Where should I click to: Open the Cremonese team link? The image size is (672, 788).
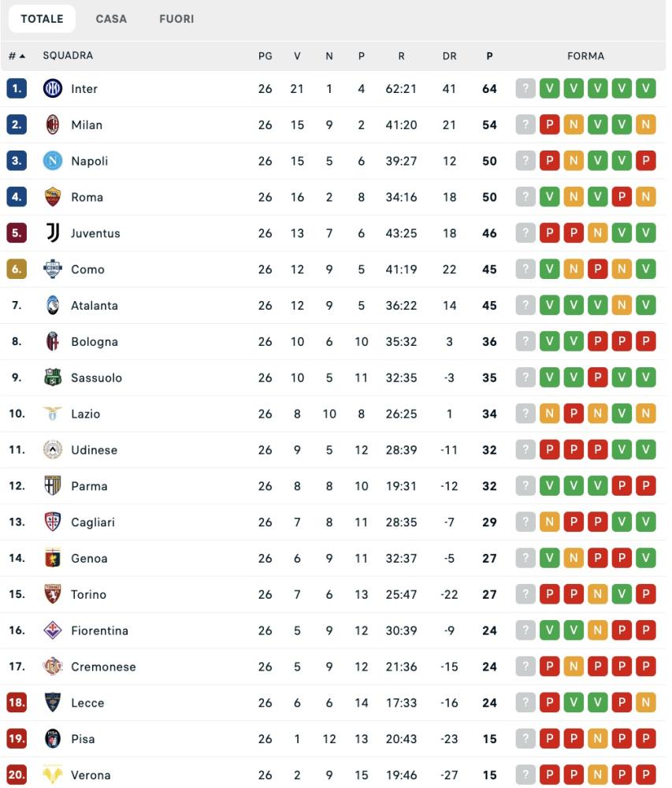103,667
